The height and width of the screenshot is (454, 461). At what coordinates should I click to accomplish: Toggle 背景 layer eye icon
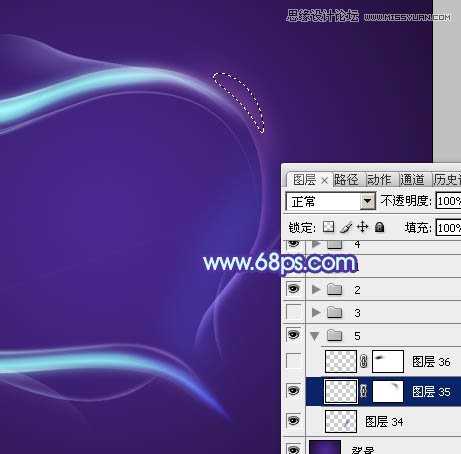(x=293, y=449)
